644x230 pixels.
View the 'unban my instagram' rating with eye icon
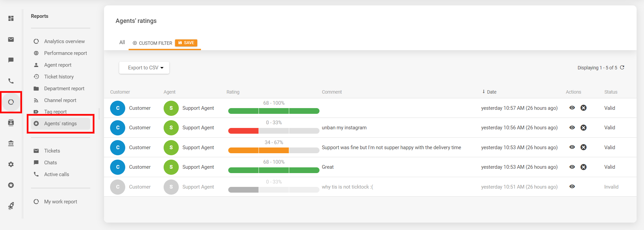tap(572, 128)
